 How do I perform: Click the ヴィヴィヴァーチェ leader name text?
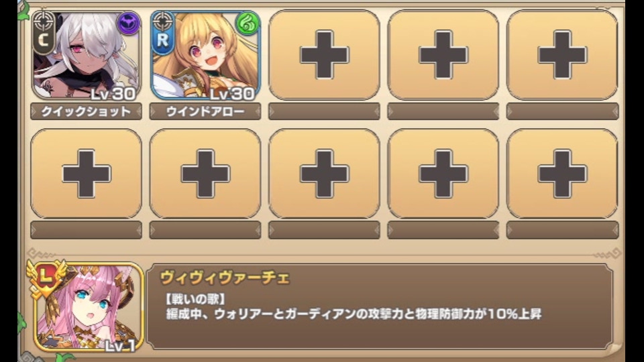[225, 278]
